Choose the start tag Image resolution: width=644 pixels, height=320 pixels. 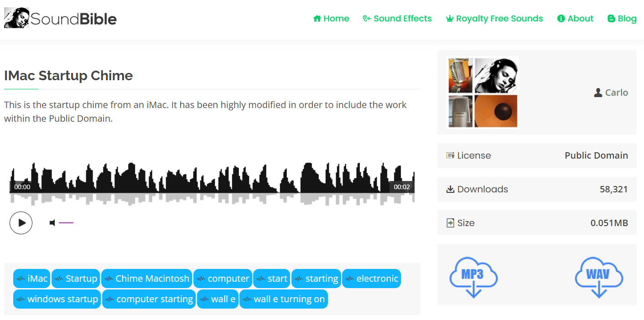pyautogui.click(x=271, y=279)
